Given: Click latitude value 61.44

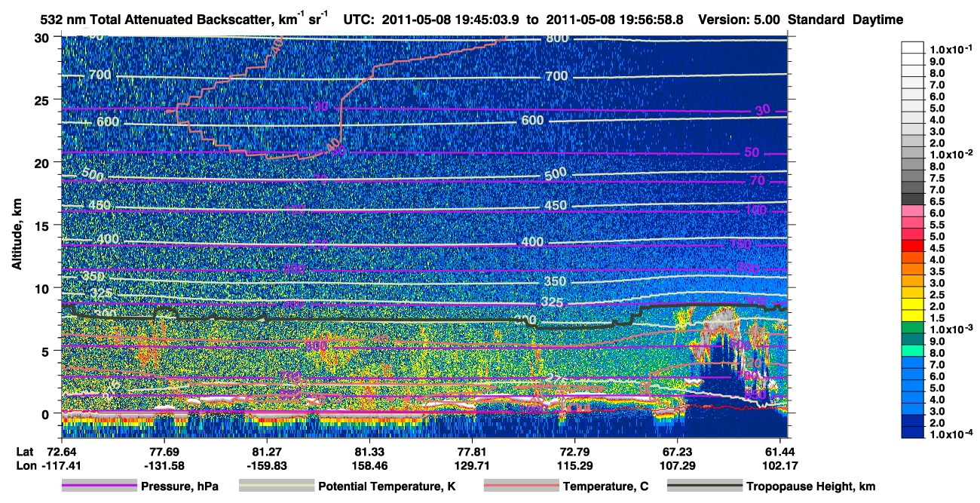Looking at the screenshot, I should (x=779, y=451).
